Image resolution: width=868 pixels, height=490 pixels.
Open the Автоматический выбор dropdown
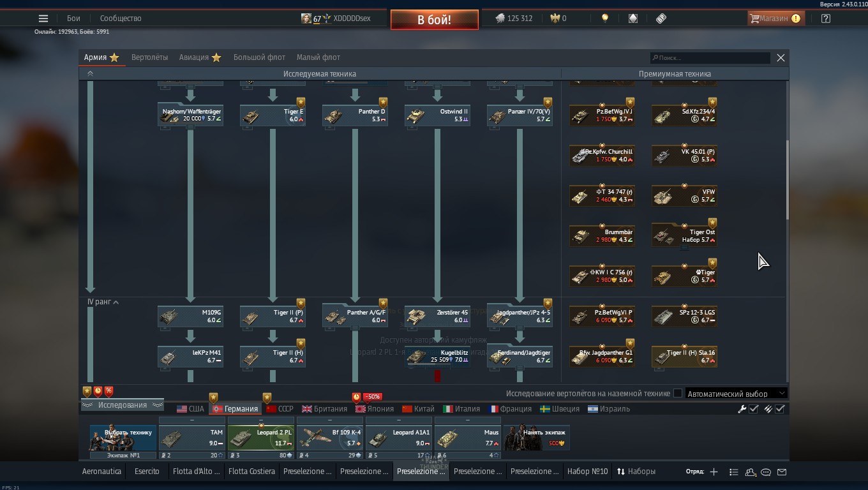(x=737, y=394)
